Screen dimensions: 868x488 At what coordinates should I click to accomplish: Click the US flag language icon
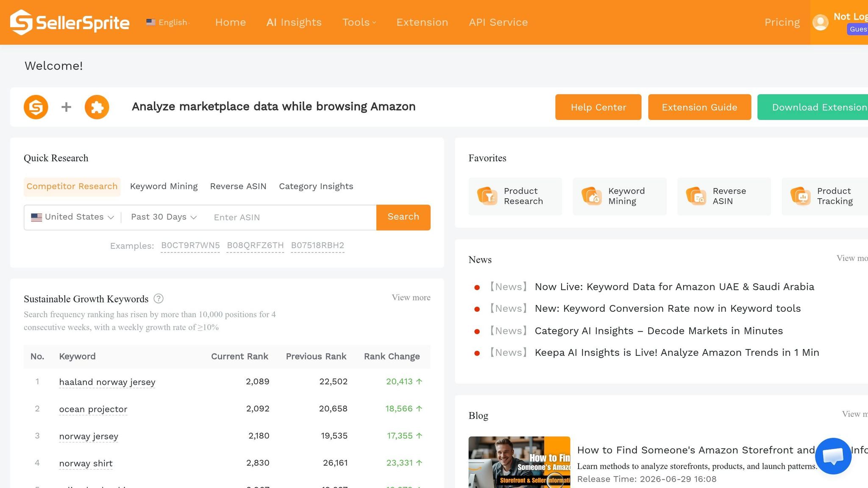(151, 22)
